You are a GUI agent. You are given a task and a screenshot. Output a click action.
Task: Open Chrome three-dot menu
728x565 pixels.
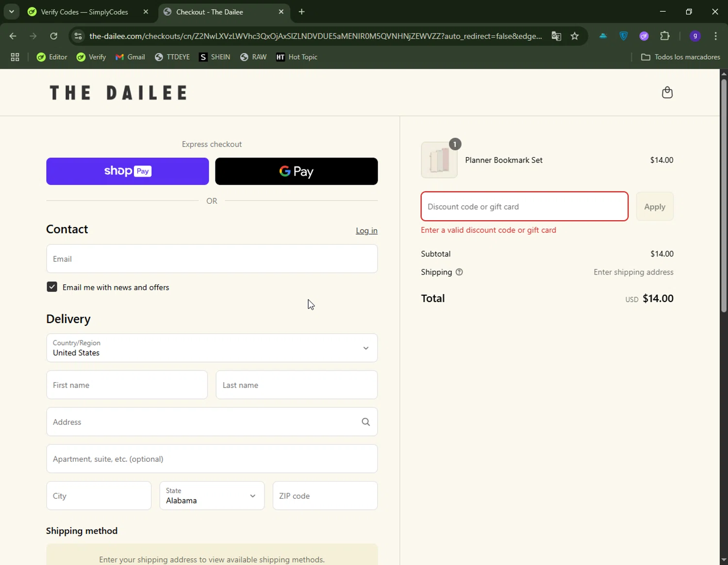(715, 36)
